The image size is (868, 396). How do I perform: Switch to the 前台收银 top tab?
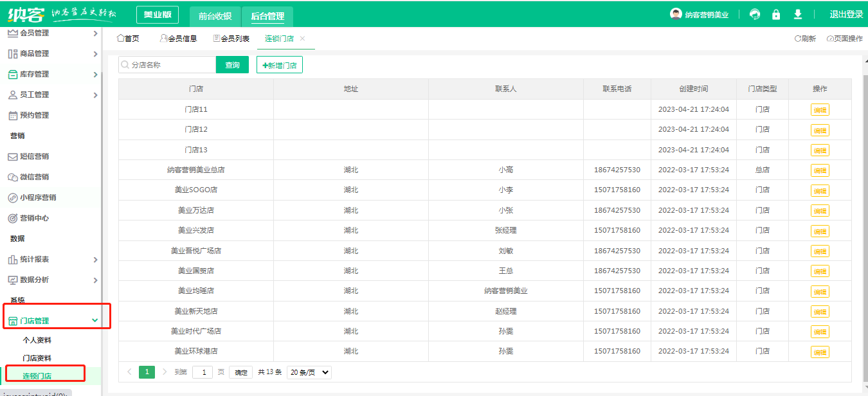pyautogui.click(x=215, y=16)
